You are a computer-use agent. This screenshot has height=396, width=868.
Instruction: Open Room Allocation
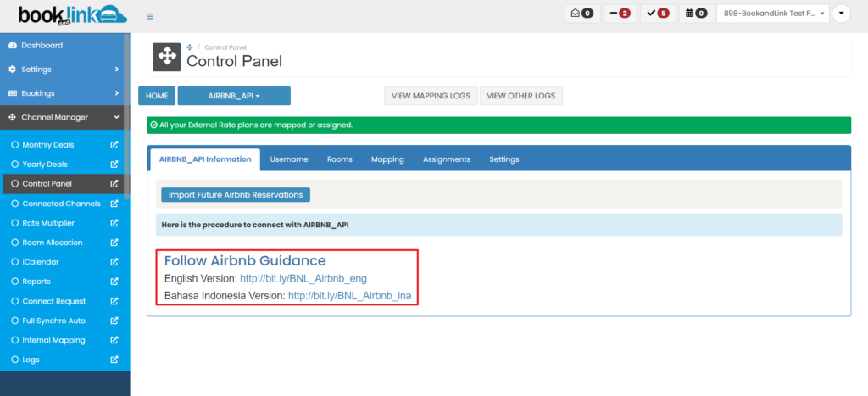(53, 243)
